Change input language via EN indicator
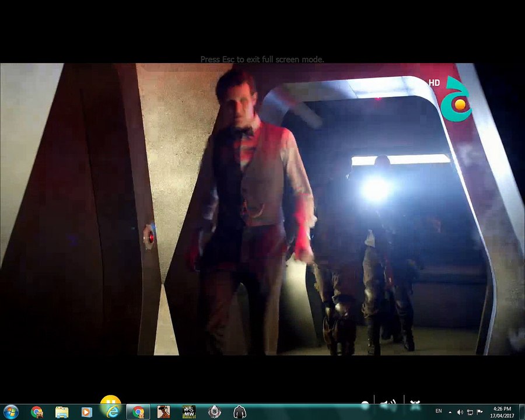The image size is (525, 420). click(439, 411)
